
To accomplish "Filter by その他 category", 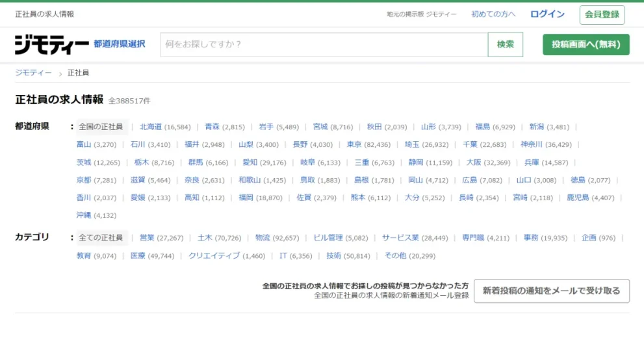I will [396, 256].
